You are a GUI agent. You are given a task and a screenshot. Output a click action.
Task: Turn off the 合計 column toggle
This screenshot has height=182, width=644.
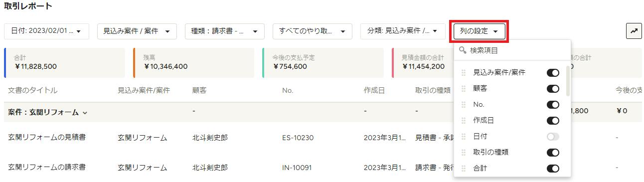(x=553, y=169)
